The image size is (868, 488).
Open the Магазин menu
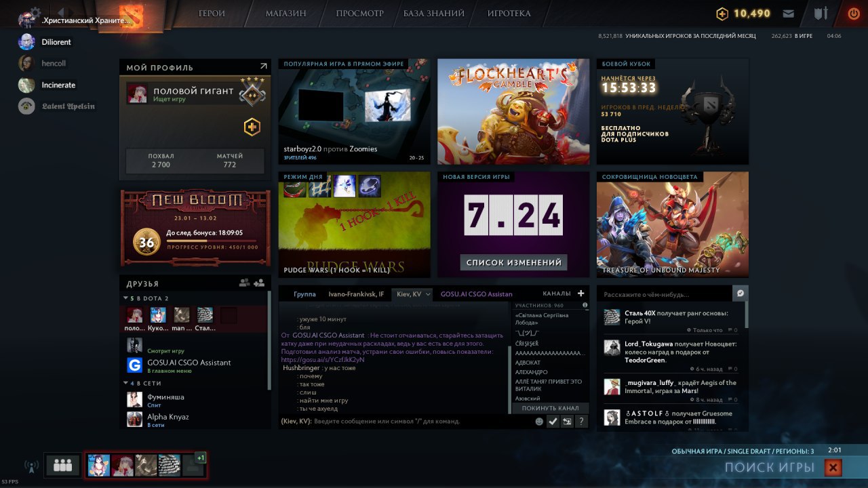[x=285, y=14]
